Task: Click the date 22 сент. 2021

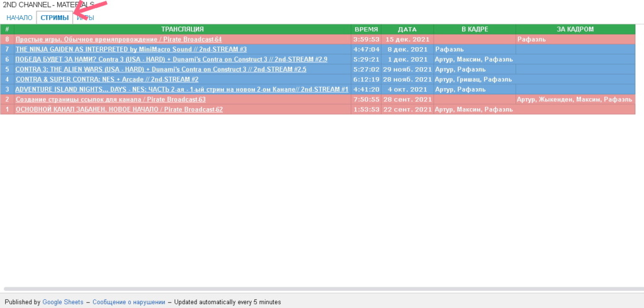Action: click(407, 109)
